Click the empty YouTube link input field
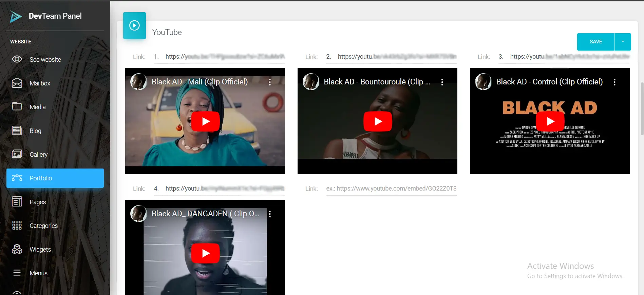Viewport: 644px width, 295px height. [x=391, y=189]
